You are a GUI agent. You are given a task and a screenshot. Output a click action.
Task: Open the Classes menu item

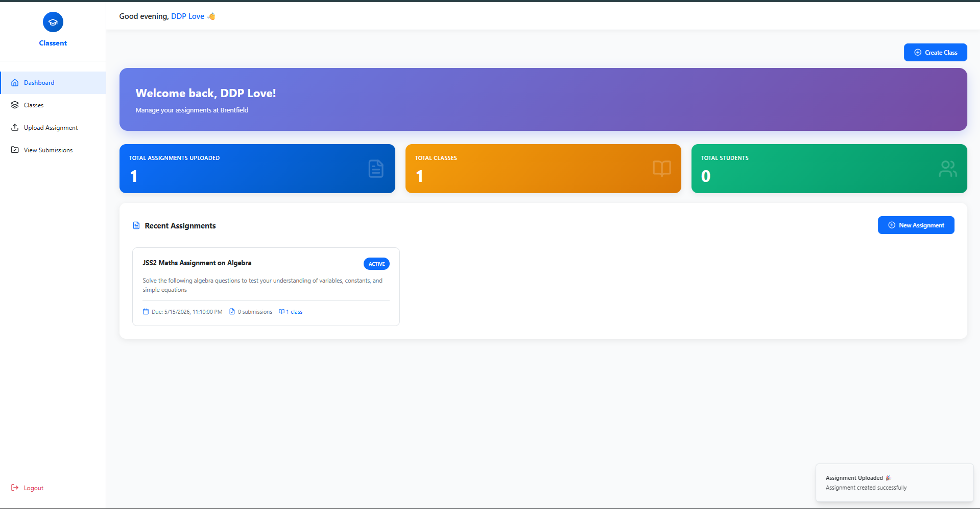[x=53, y=105]
